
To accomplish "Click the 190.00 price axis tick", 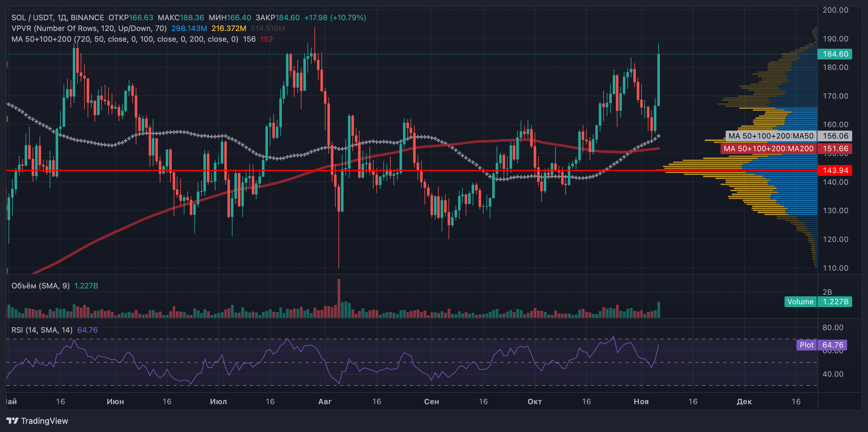I will pyautogui.click(x=835, y=39).
